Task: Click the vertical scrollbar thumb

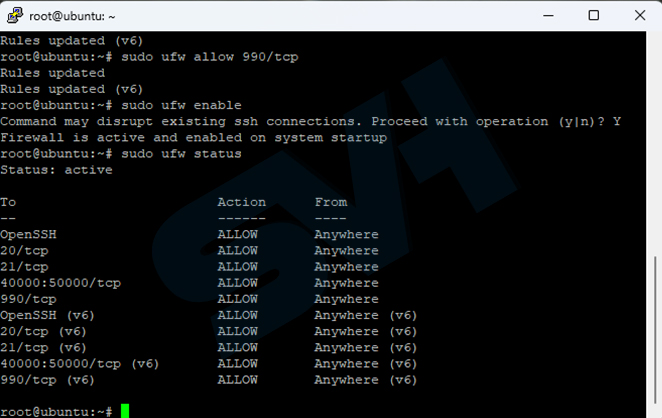Action: coord(655,329)
